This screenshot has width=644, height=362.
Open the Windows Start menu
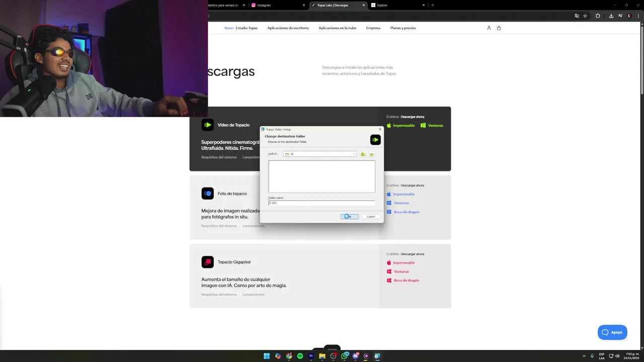pyautogui.click(x=267, y=356)
